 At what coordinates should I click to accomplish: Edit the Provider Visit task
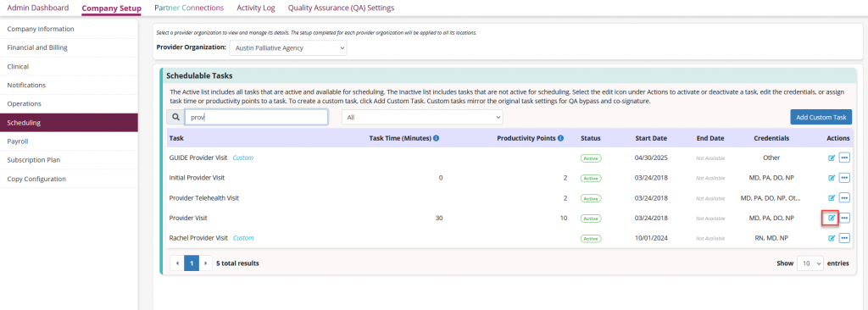pos(831,219)
